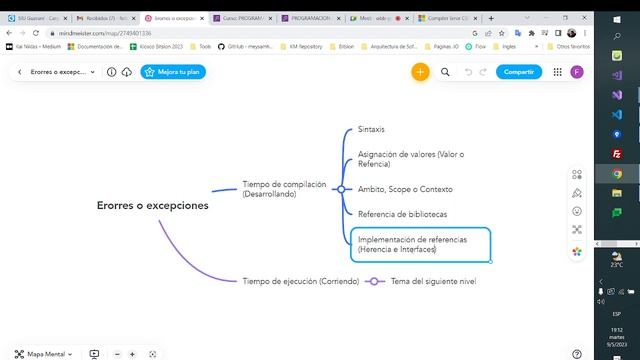
Task: Open the purple user avatar menu
Action: (577, 72)
